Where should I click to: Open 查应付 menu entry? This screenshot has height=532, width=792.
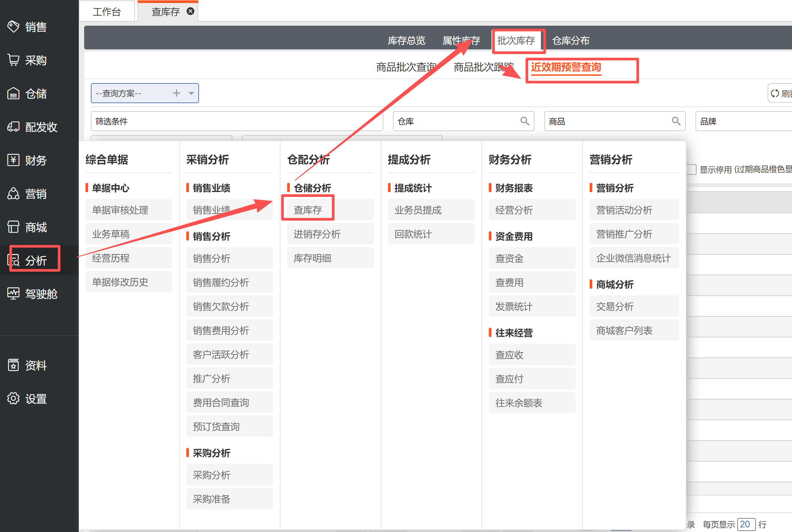coord(532,379)
